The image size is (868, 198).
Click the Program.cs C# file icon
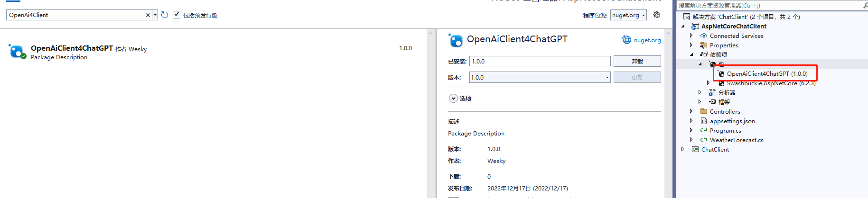pyautogui.click(x=704, y=131)
